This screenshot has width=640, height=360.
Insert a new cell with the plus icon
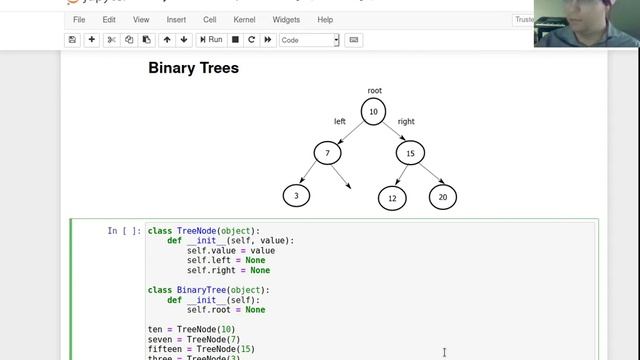(x=91, y=40)
